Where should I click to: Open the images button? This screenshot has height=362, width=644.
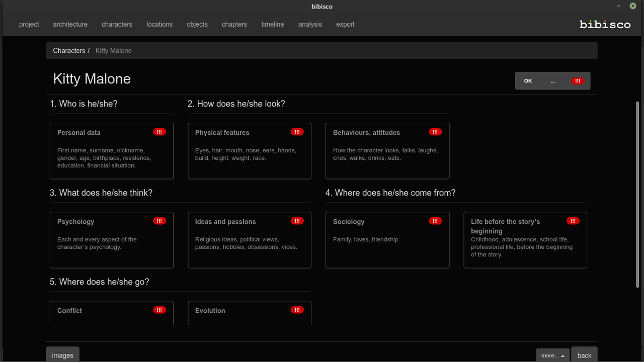[63, 355]
